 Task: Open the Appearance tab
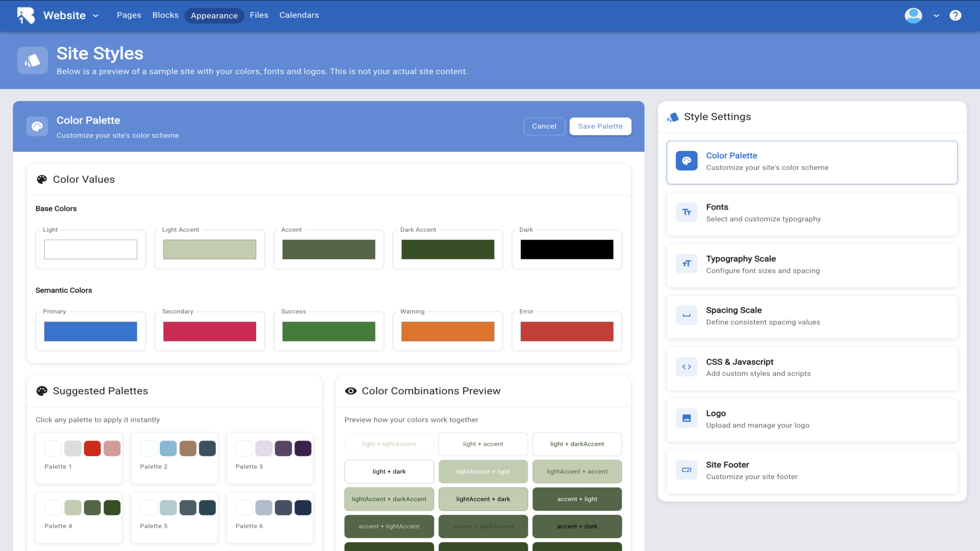point(214,15)
